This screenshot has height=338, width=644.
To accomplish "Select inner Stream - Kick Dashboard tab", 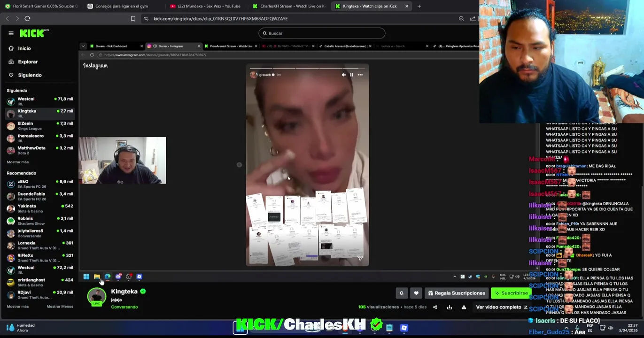I will (x=116, y=46).
